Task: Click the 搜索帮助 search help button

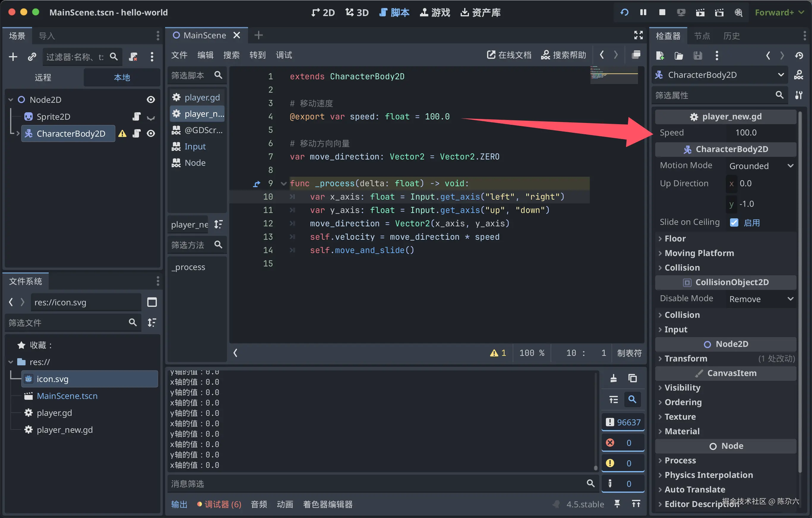Action: coord(563,55)
